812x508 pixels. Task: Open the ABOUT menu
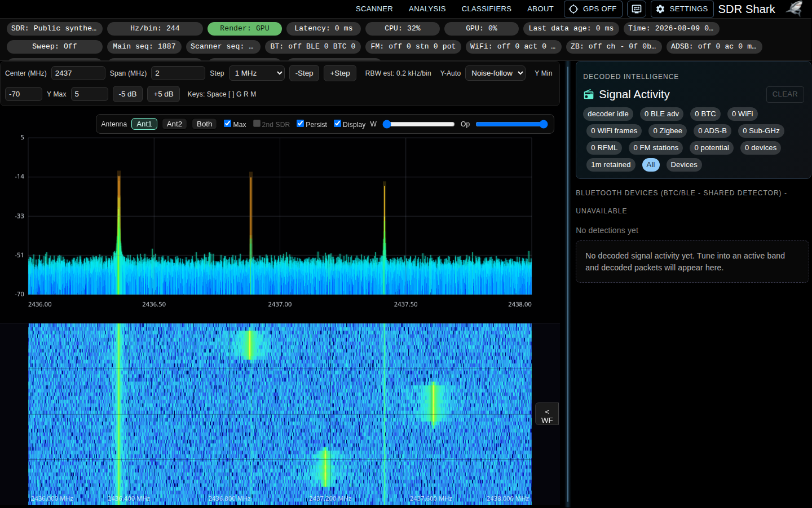tap(540, 9)
